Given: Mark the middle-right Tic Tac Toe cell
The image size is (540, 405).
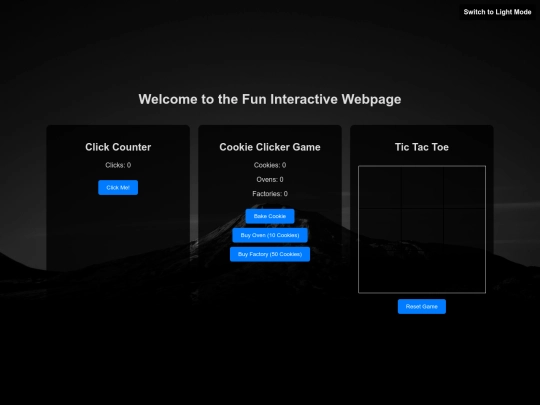Looking at the screenshot, I should (x=464, y=229).
